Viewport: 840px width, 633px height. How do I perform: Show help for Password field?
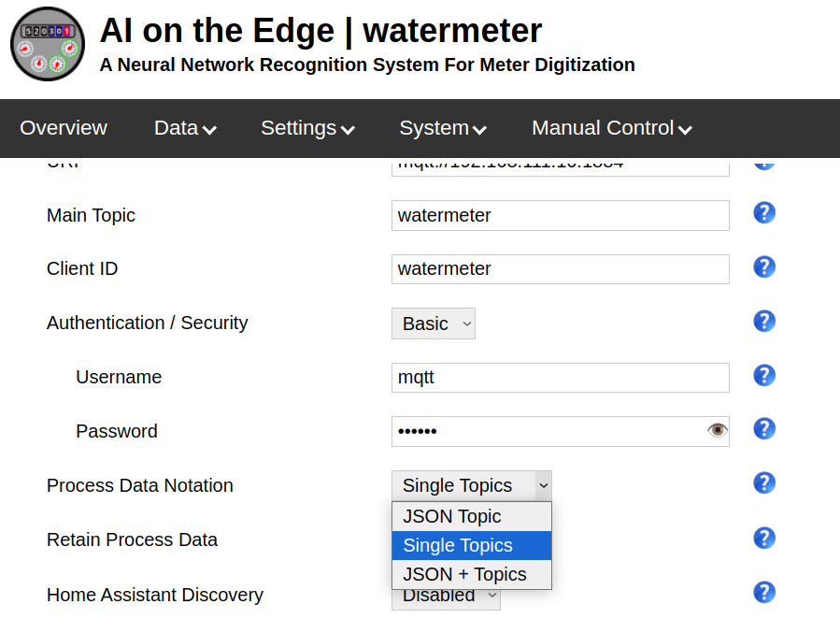764,429
